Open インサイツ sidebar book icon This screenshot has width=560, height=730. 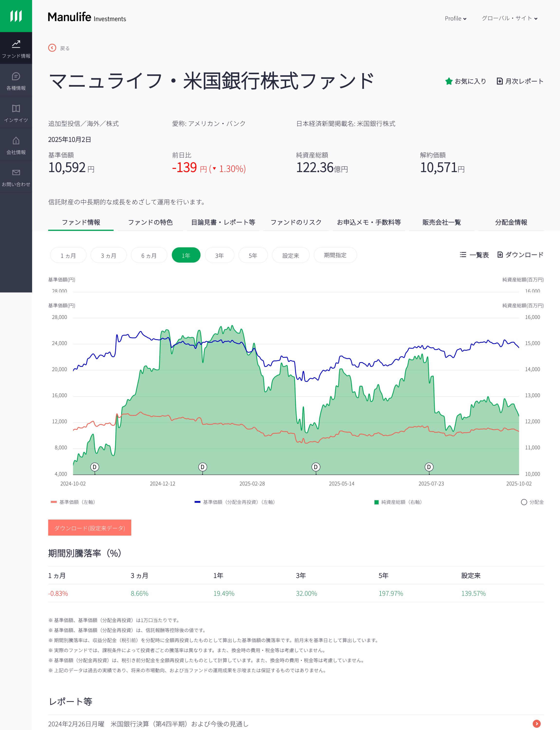click(16, 109)
